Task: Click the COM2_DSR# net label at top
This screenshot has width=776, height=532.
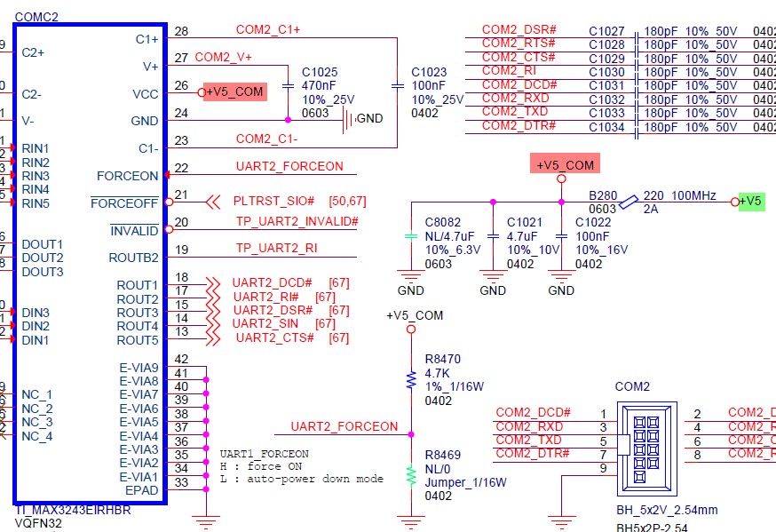Action: [519, 29]
